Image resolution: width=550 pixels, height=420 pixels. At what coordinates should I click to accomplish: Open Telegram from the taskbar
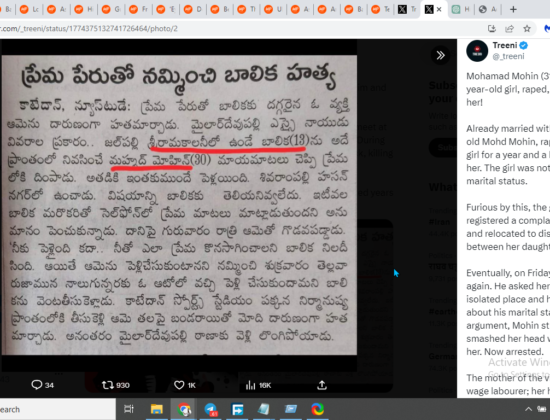211,409
